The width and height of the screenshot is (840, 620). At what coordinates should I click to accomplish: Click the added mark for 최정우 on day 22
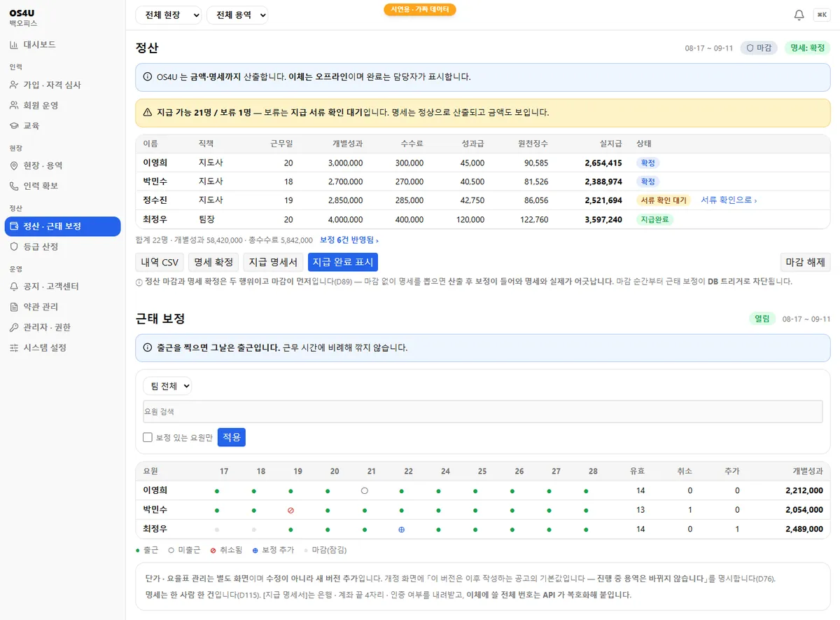pyautogui.click(x=402, y=529)
